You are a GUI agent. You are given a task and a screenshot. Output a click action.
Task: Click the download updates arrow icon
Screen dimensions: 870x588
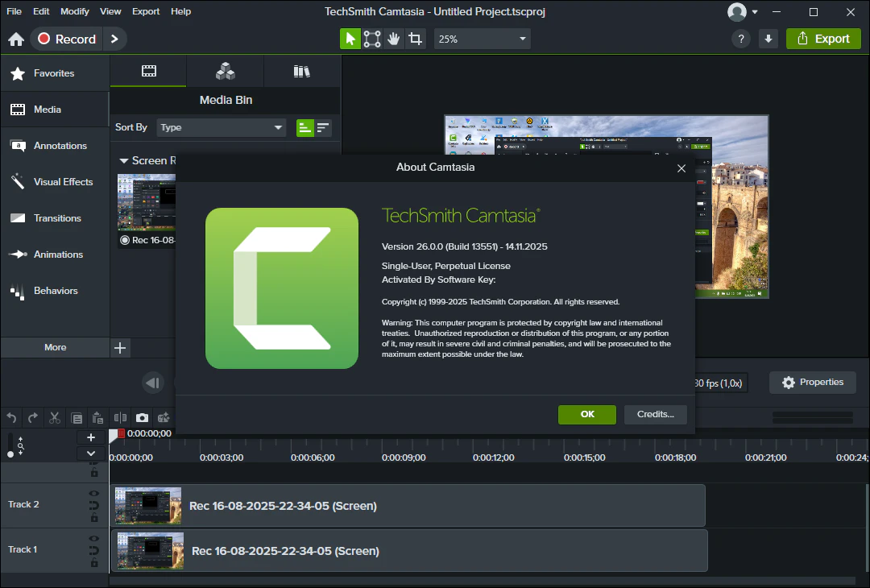tap(768, 39)
